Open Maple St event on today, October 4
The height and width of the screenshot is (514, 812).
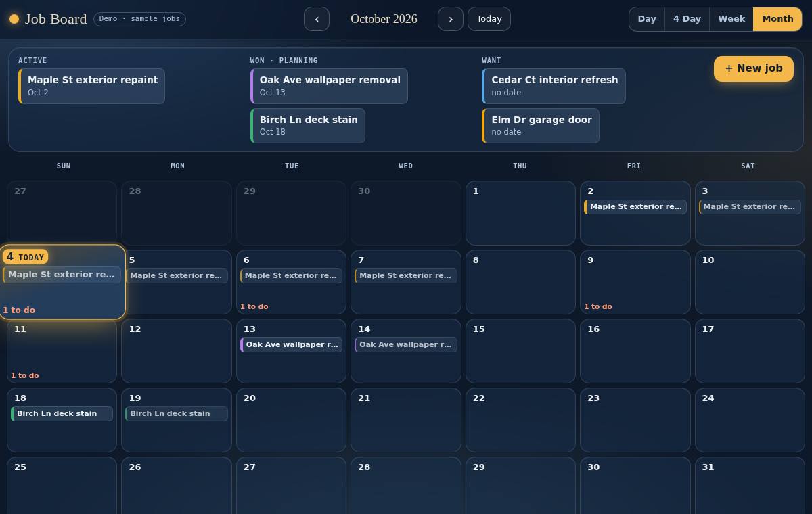62,275
